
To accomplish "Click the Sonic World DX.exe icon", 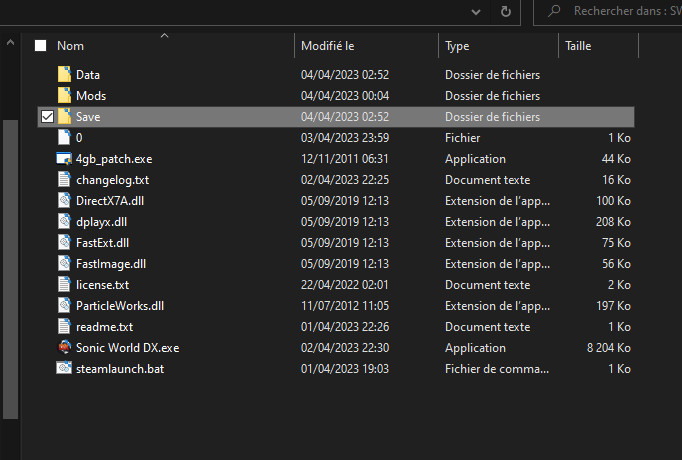I will (64, 347).
